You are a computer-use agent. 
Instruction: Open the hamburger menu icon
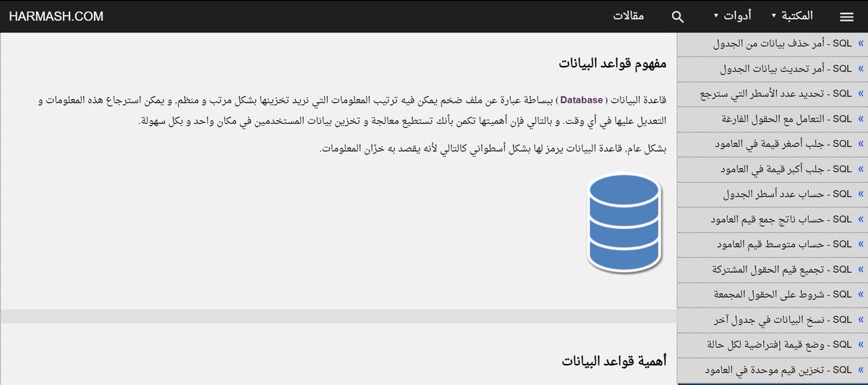[x=846, y=17]
